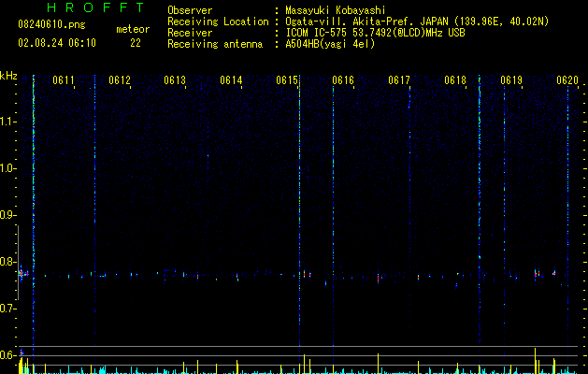The height and width of the screenshot is (374, 588).
Task: Click the 0.9 kHz axis label
Action: tap(8, 215)
